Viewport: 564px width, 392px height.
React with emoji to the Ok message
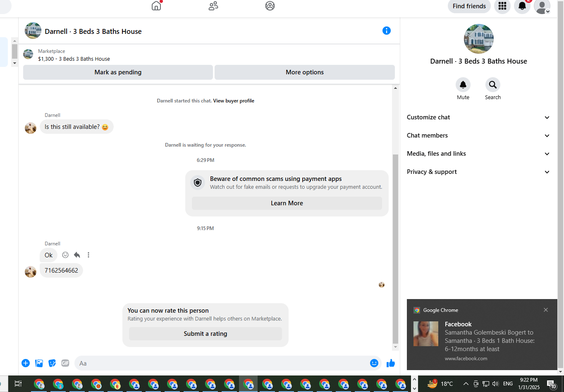[65, 255]
